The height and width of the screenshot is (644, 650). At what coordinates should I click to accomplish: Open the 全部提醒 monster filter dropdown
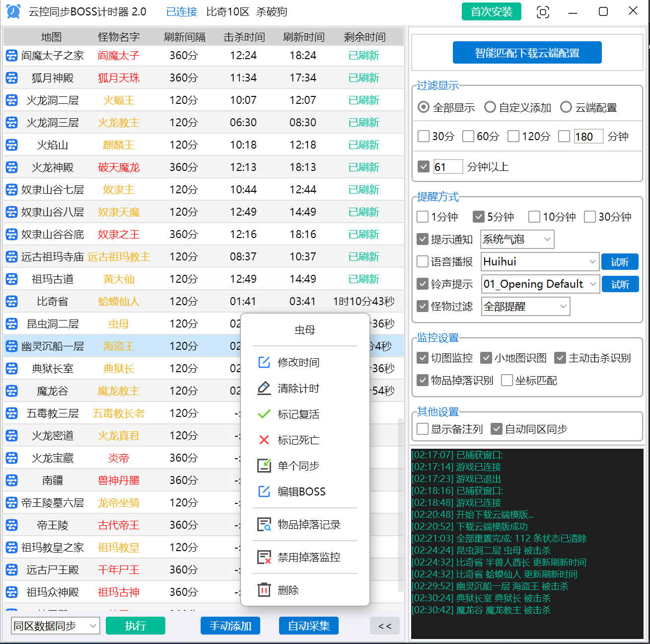tap(526, 306)
